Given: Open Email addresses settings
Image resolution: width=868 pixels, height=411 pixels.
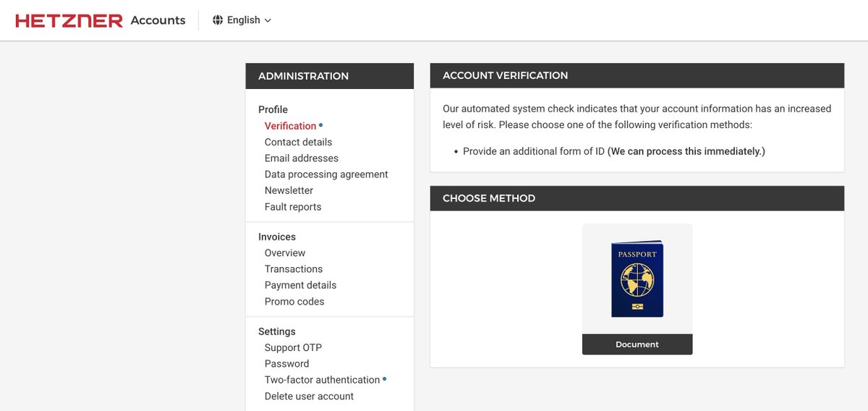Looking at the screenshot, I should tap(301, 158).
